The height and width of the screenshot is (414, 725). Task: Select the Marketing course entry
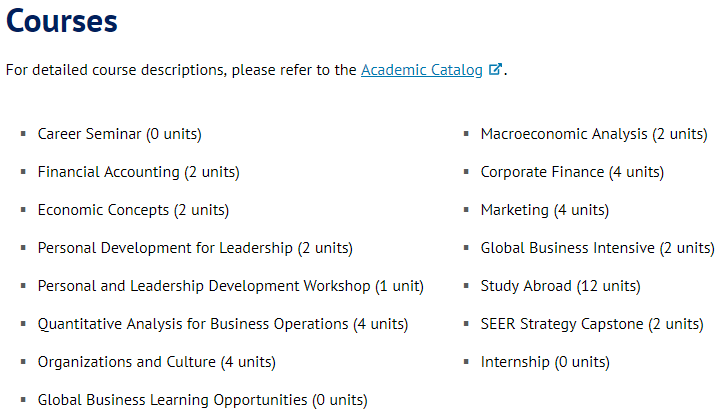tap(545, 210)
